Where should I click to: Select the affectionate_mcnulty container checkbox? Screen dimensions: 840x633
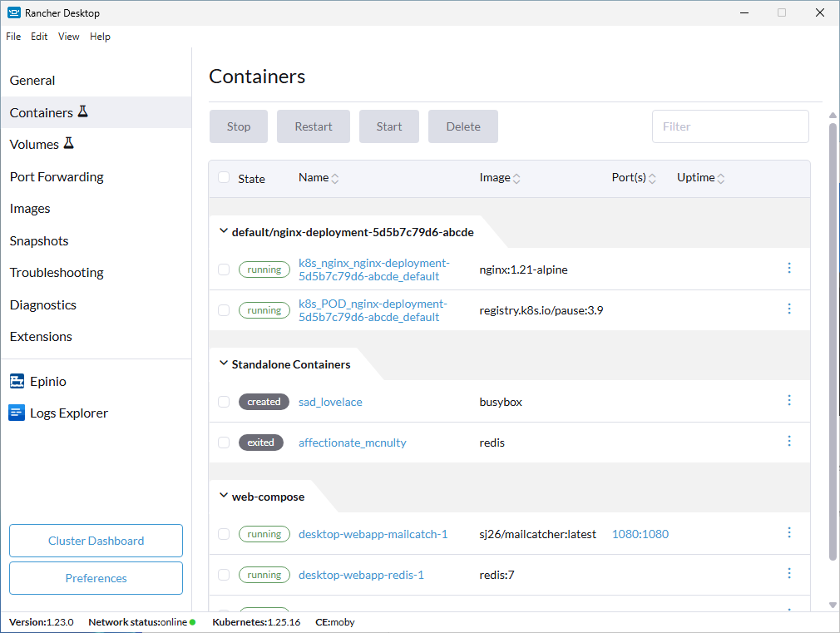(x=224, y=443)
